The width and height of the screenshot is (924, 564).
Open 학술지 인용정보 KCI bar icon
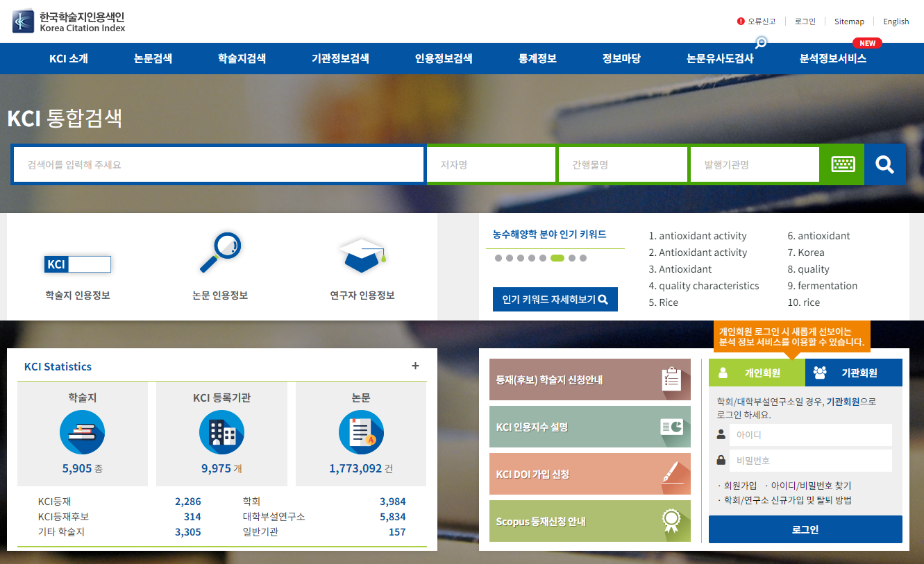pyautogui.click(x=78, y=264)
